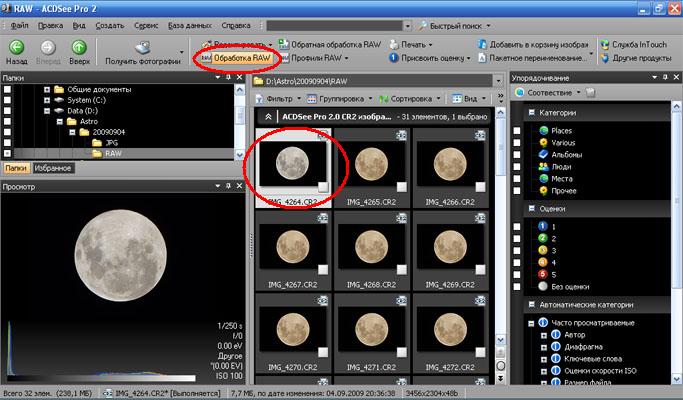The width and height of the screenshot is (683, 400).
Task: Click Обратная обработка RAW icon
Action: click(284, 44)
